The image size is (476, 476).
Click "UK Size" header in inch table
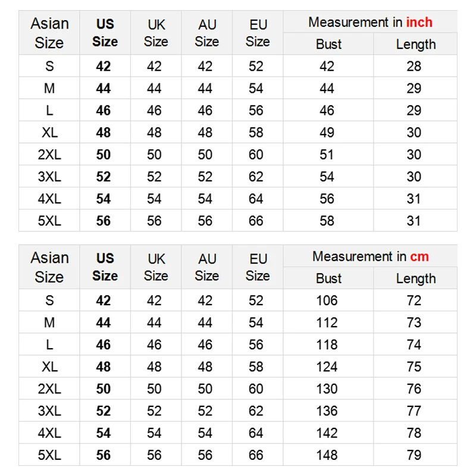[x=155, y=33]
